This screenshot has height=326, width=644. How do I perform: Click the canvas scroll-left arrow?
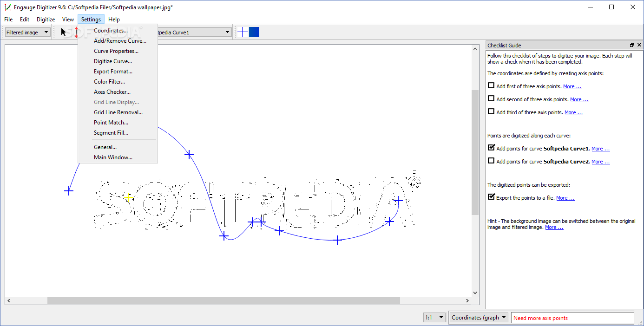(9, 301)
